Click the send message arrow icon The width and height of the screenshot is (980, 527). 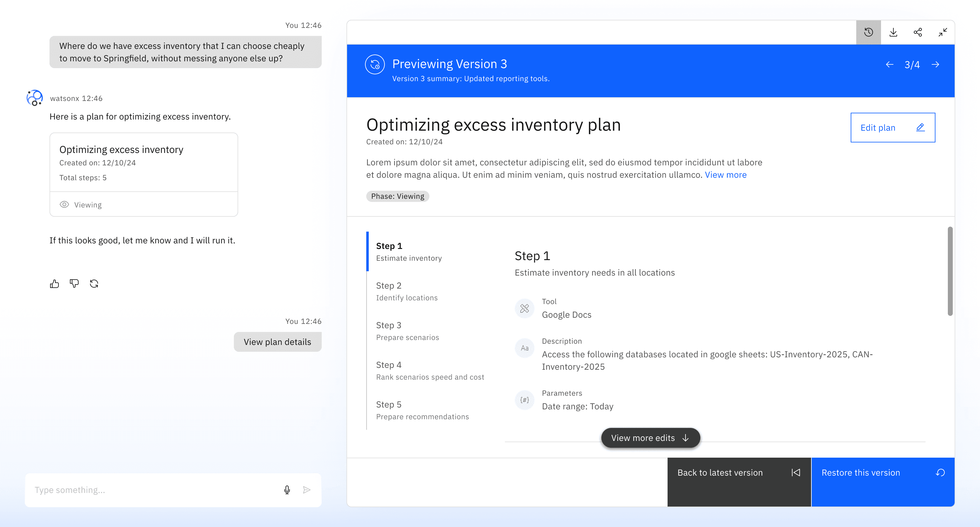307,490
